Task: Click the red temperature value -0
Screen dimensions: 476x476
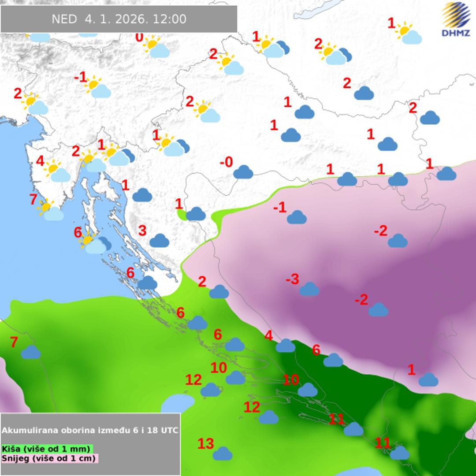Action: [226, 163]
